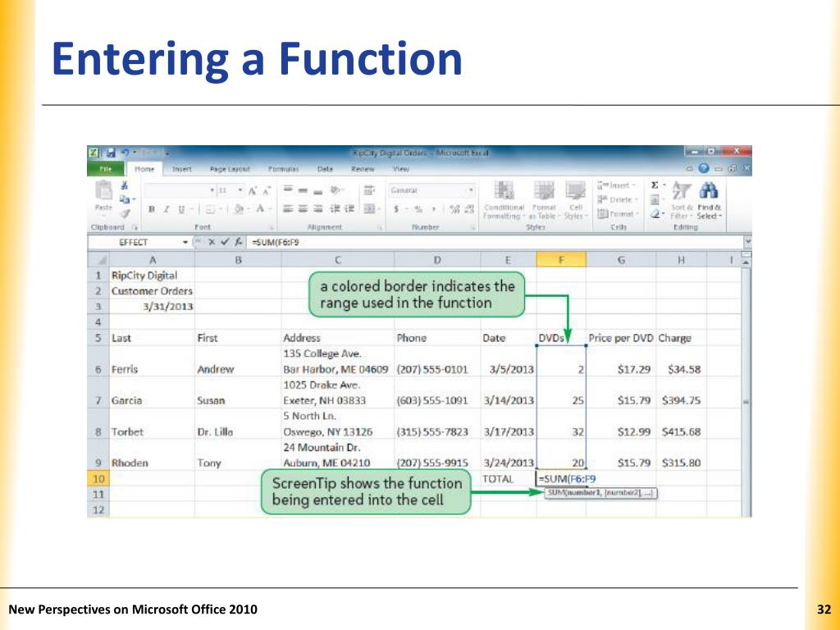
Task: Align cell text to the left
Action: [288, 209]
